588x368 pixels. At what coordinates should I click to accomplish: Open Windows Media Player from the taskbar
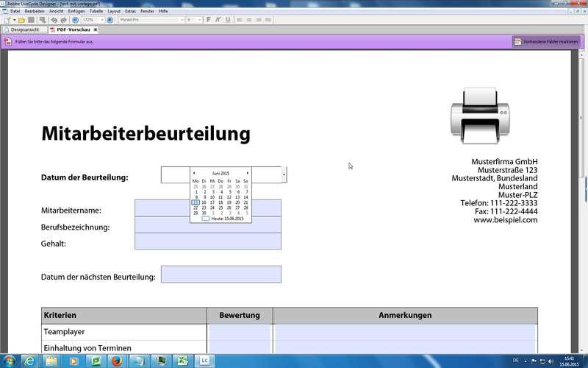(x=73, y=361)
